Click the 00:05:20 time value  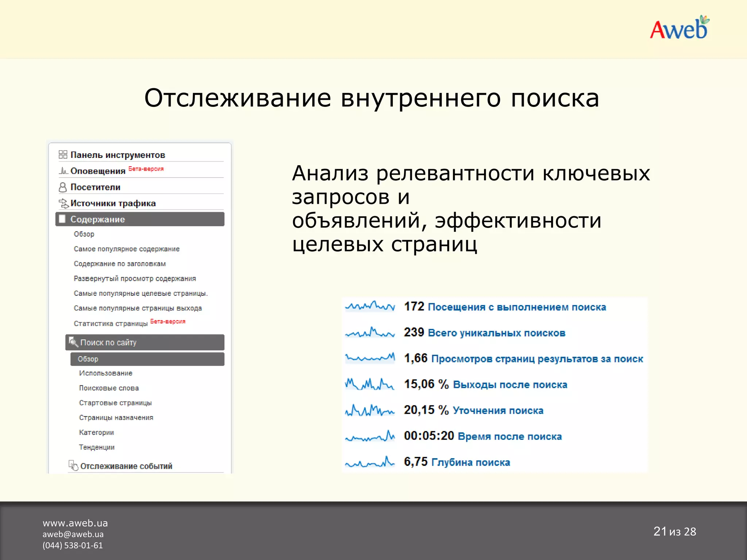click(x=429, y=436)
